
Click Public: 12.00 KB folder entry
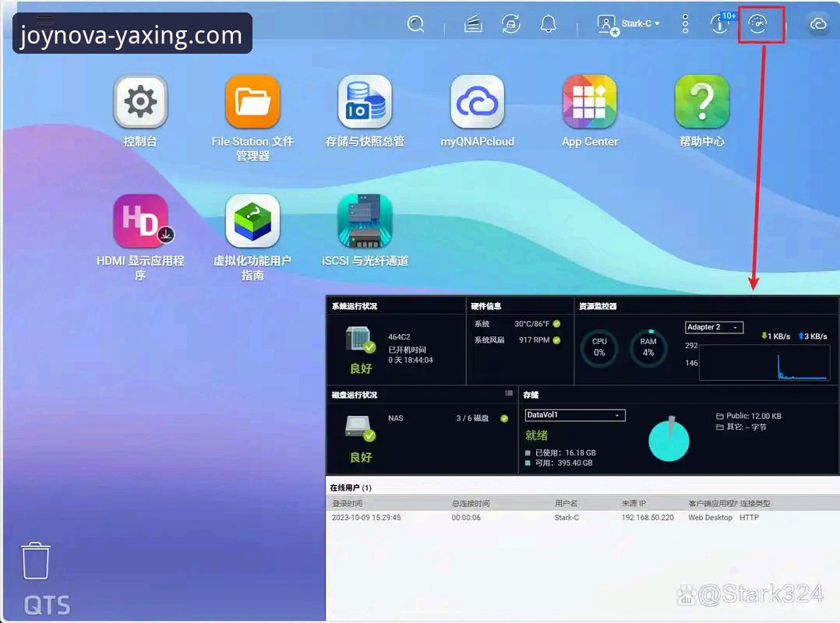pos(748,416)
